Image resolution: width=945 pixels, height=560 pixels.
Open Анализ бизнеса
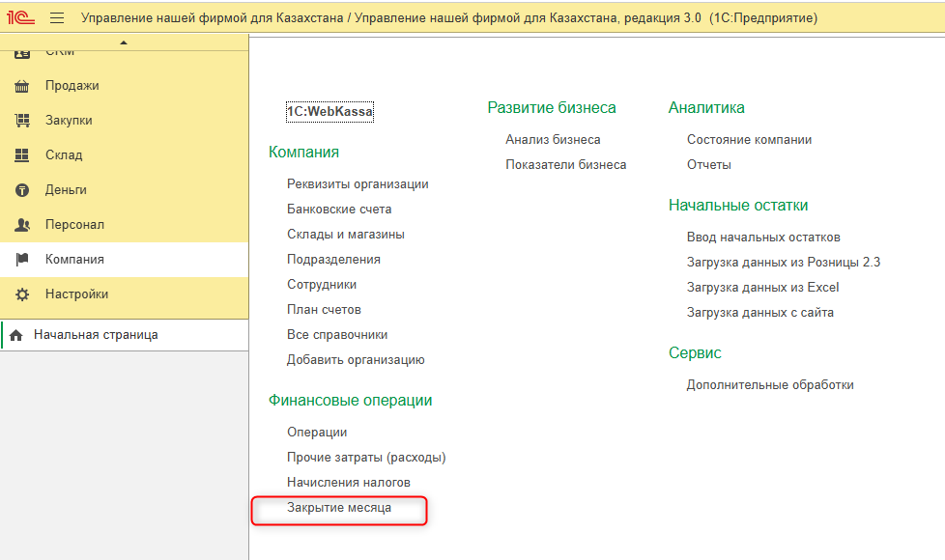pyautogui.click(x=553, y=139)
